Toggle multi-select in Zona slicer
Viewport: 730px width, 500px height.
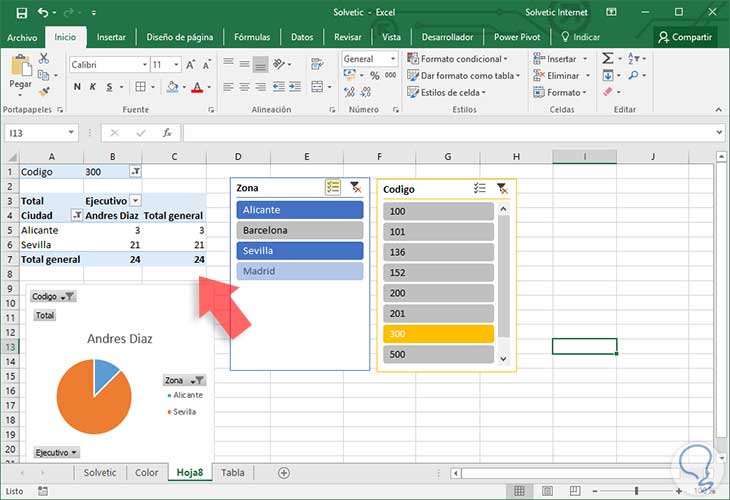(x=333, y=187)
